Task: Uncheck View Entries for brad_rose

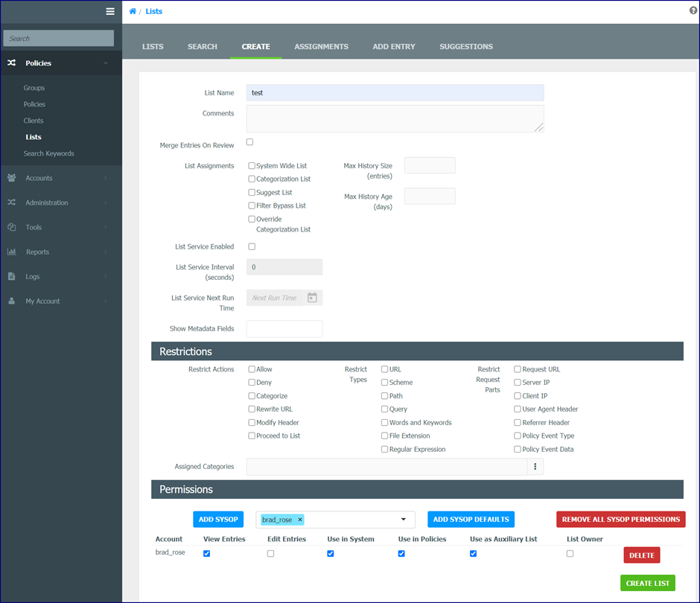Action: [x=207, y=553]
